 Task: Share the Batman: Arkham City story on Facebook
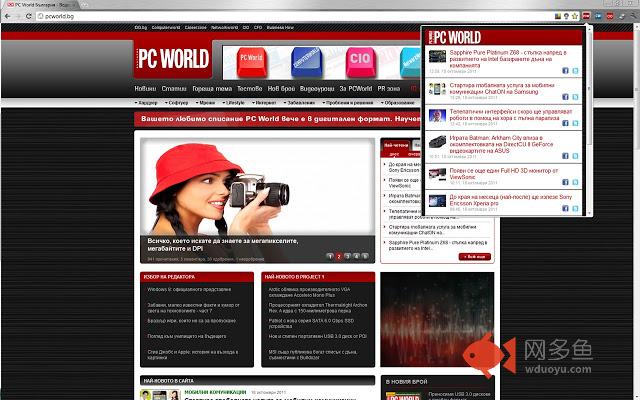(x=565, y=156)
